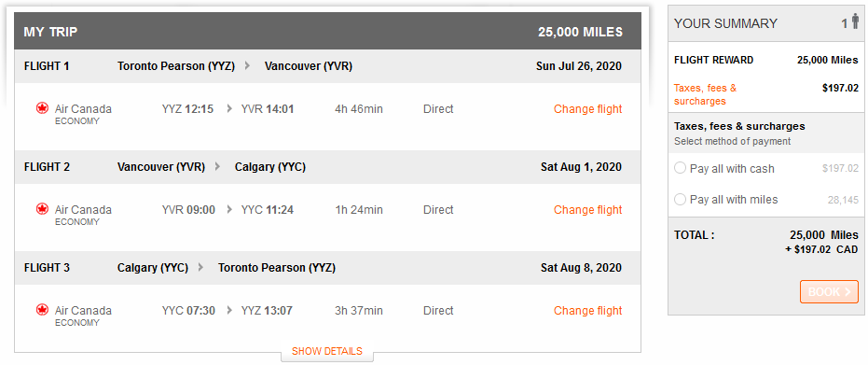Click Air Canada logo on Flight 1
The width and height of the screenshot is (868, 365).
coord(42,108)
